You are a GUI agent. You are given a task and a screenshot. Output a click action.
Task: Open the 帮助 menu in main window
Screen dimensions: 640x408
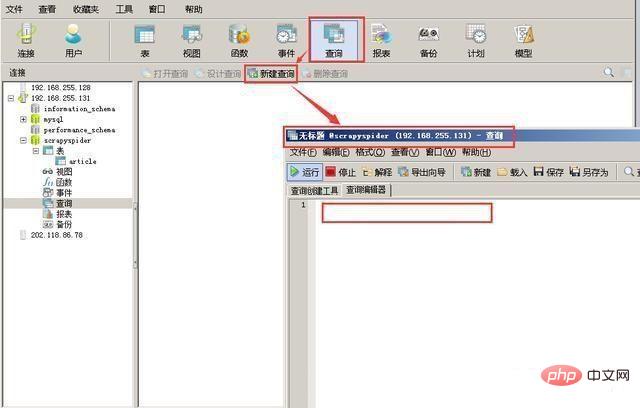click(x=193, y=9)
